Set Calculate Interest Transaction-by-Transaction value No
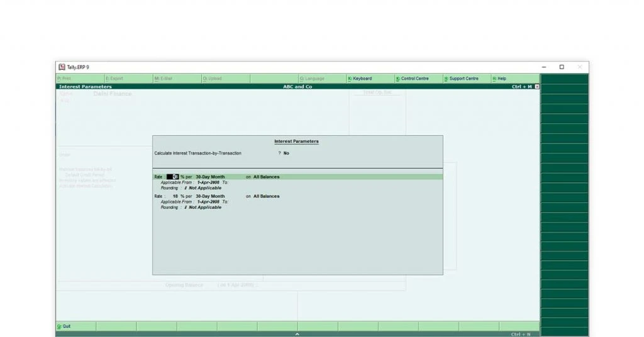Image resolution: width=644 pixels, height=337 pixels. click(286, 153)
